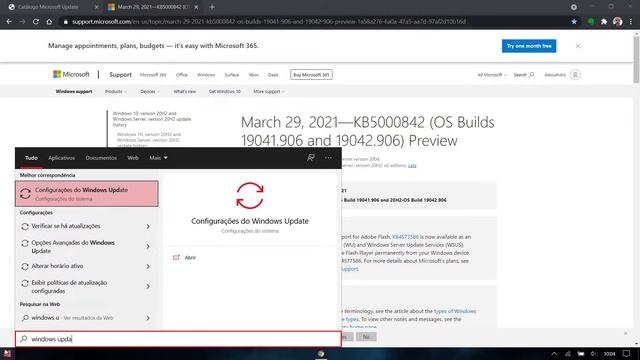Open Windows nav link
Screen dimensions: 640x360
coord(206,75)
